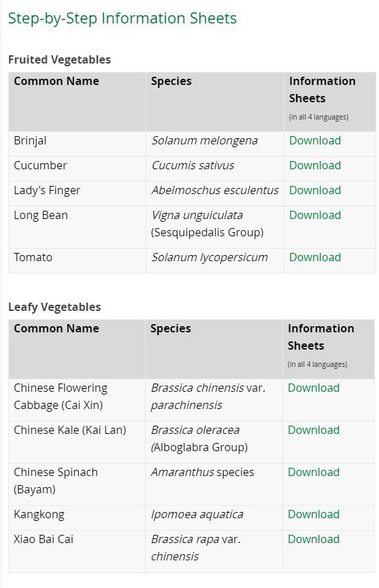Viewport: 379px width, 588px height.
Task: Click the Step-by-Step Information Sheets heading
Action: pyautogui.click(x=122, y=19)
